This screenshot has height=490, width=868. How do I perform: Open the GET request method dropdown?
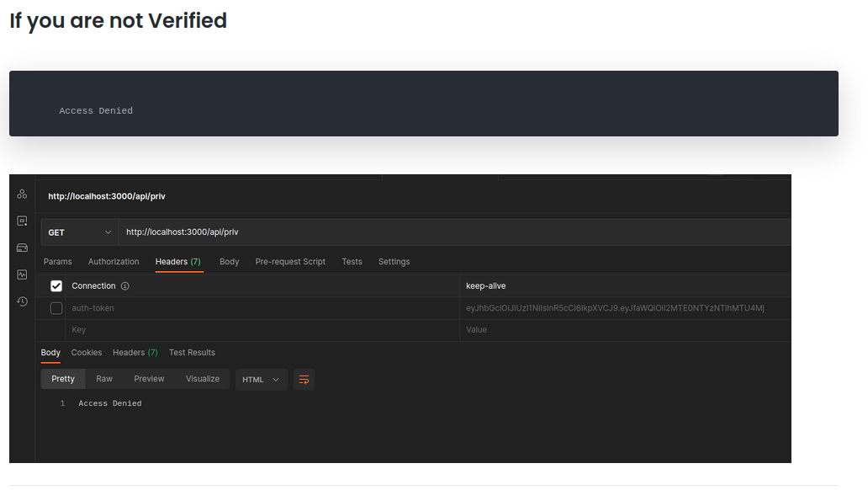[x=79, y=232]
